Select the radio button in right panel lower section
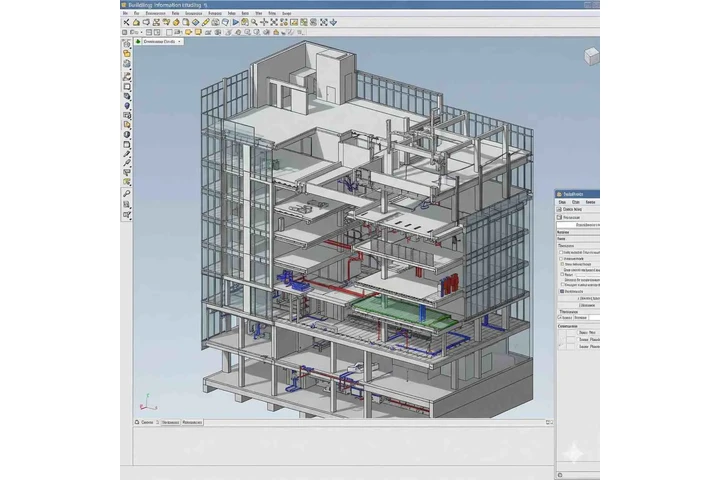Image resolution: width=720 pixels, height=480 pixels. coord(560,317)
